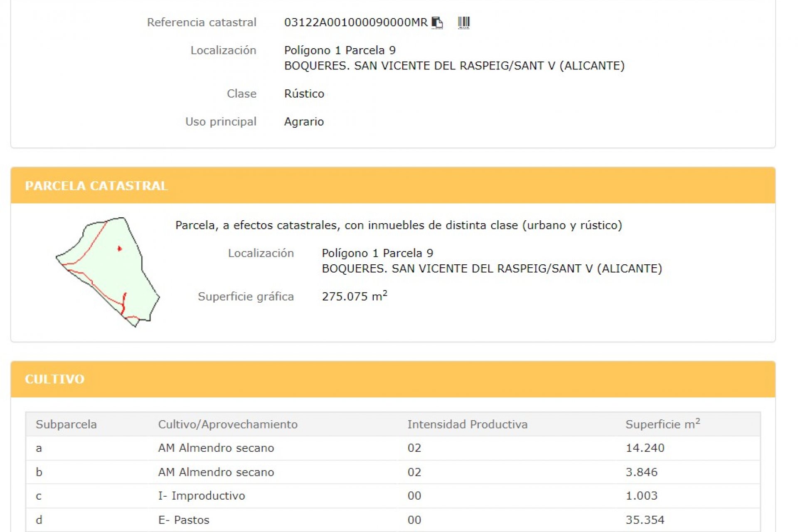
Task: Click 'AM Almendro secano' in row a
Action: tap(216, 448)
